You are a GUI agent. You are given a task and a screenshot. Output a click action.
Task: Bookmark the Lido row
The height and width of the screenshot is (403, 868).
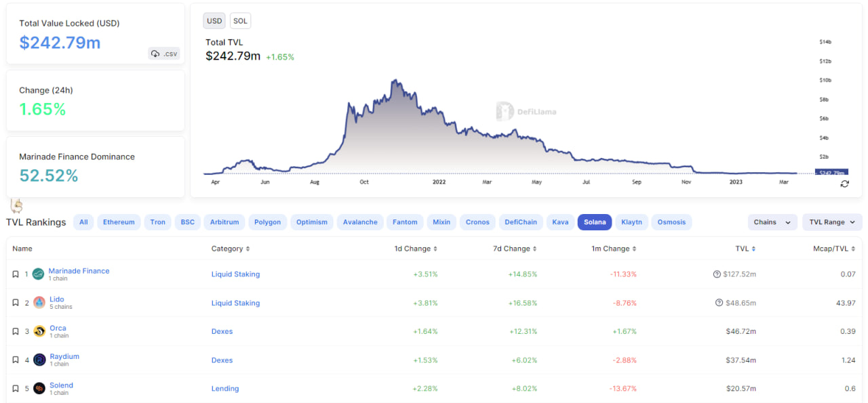pos(16,303)
